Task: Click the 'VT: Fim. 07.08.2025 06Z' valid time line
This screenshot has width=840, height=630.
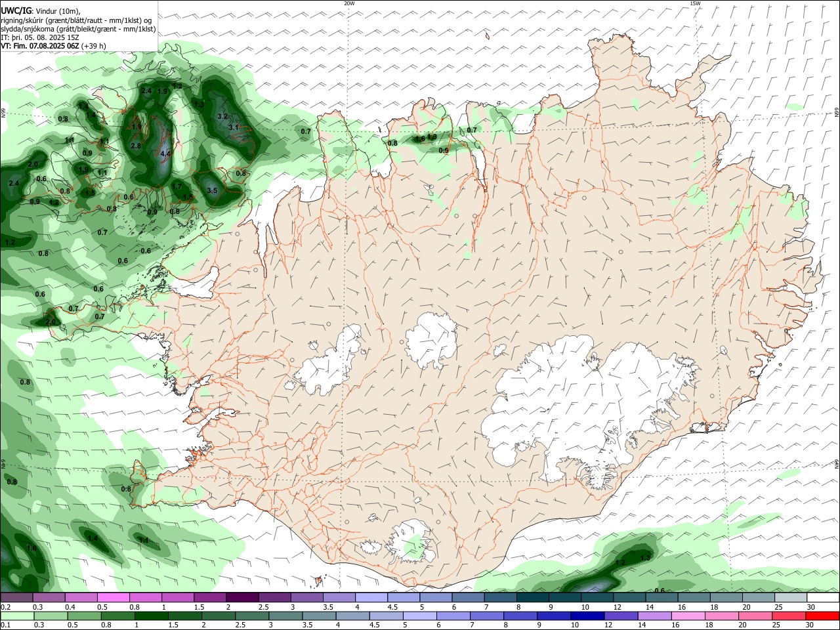Action: (40, 46)
